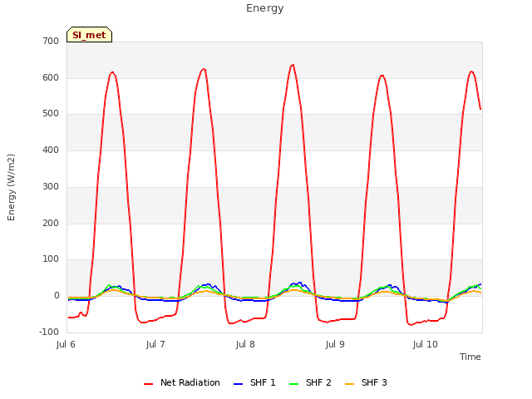Click the Time x-axis title
Screen dimensions: 532x399
[x=470, y=357]
